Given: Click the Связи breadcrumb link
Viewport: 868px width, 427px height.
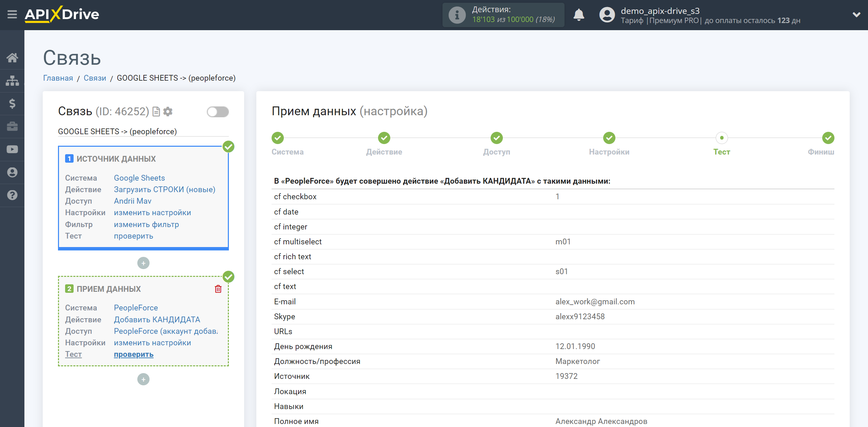Looking at the screenshot, I should 95,78.
